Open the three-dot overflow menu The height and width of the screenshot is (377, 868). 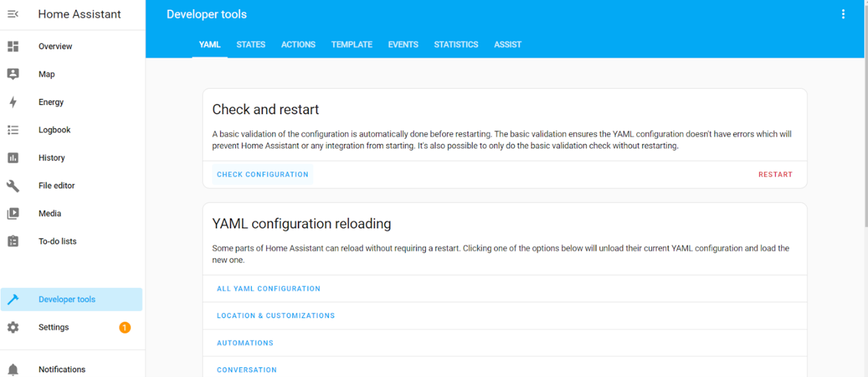(x=843, y=14)
